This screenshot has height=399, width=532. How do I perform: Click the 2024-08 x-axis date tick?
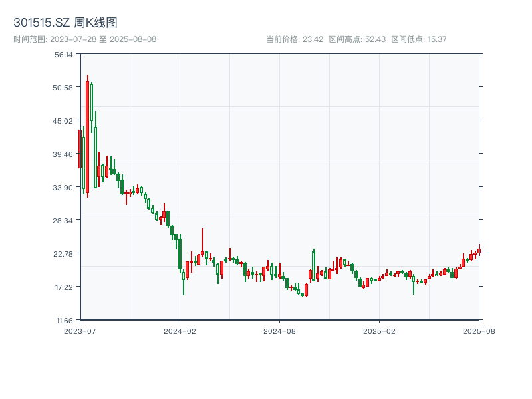click(279, 331)
